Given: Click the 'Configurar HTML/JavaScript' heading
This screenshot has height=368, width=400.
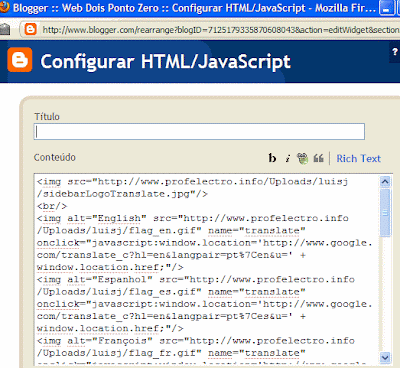Looking at the screenshot, I should [166, 62].
